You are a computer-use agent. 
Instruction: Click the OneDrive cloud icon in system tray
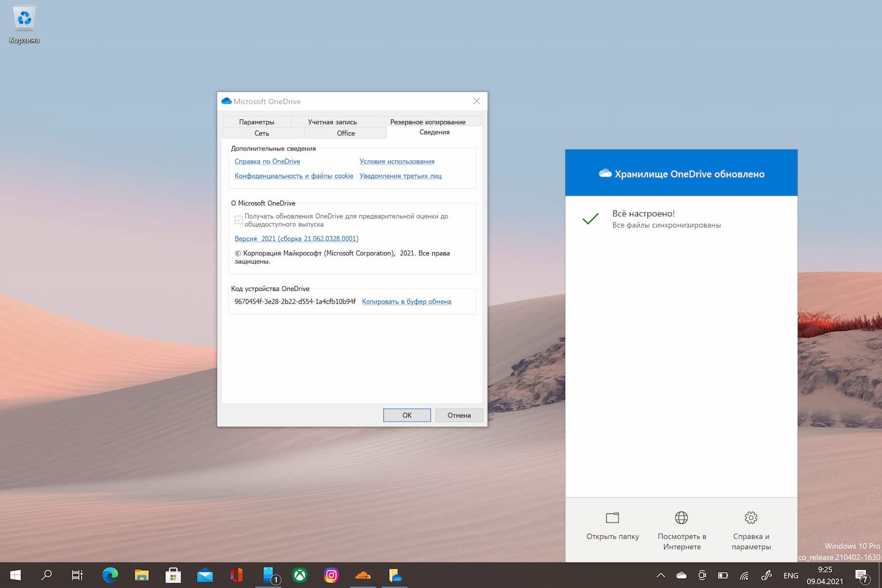tap(681, 575)
